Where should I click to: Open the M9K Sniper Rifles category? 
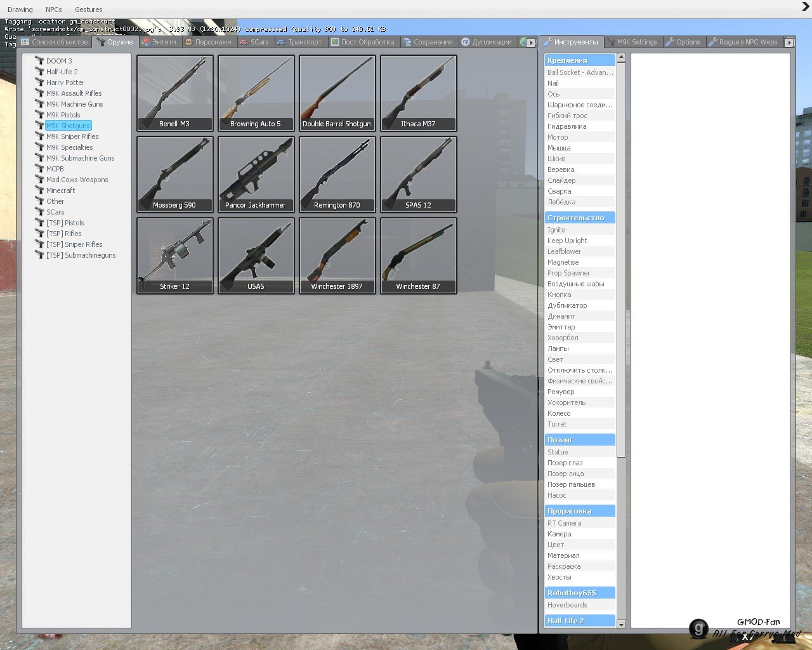tap(72, 136)
